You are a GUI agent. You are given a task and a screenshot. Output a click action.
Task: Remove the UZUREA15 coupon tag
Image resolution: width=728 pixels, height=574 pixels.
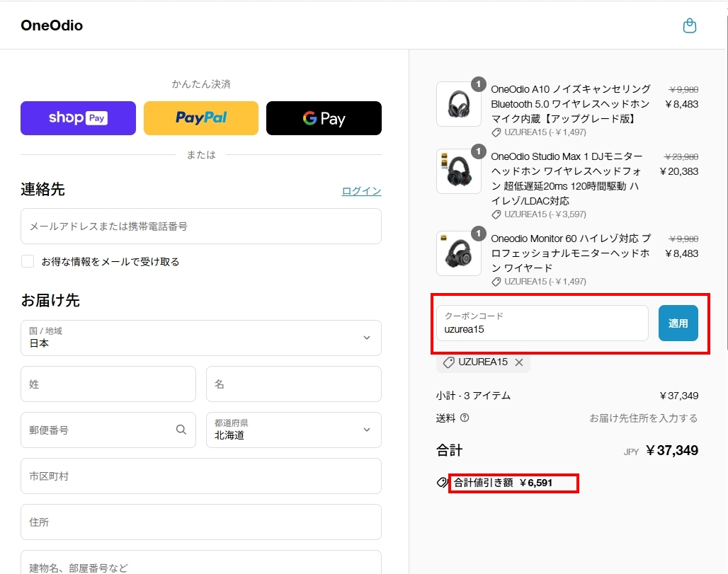pos(519,362)
